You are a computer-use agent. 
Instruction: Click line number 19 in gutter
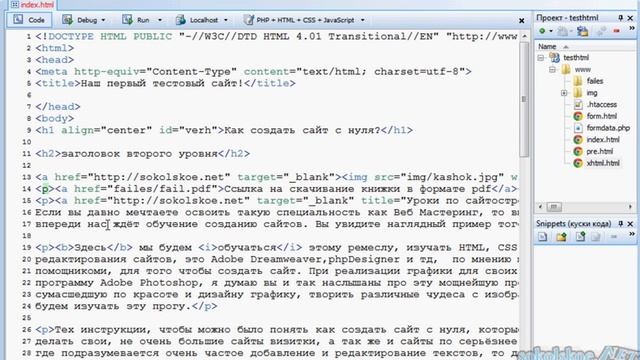27,248
